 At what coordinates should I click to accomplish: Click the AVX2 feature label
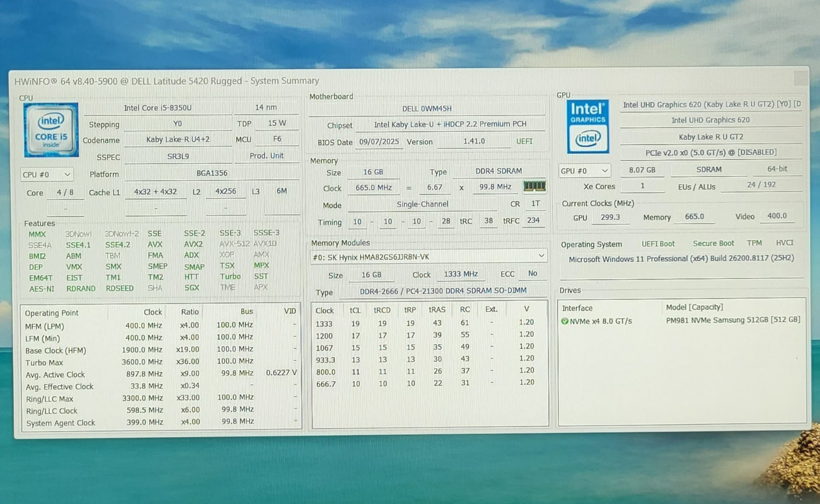(x=193, y=244)
